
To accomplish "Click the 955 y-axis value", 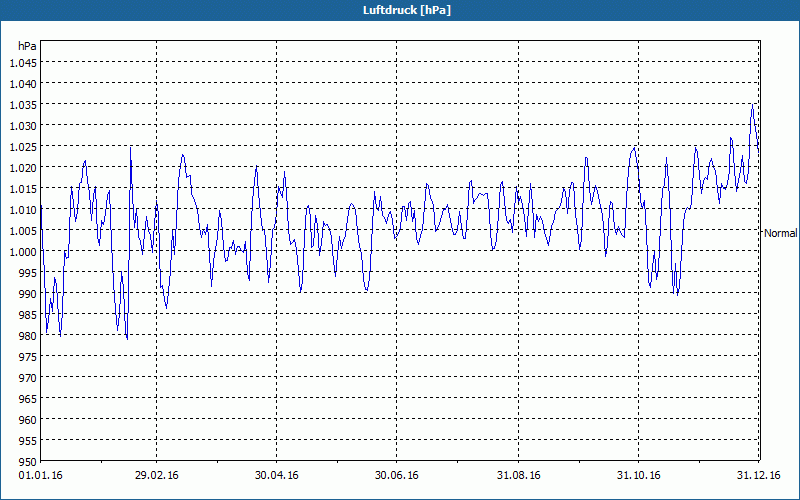I will [x=29, y=441].
